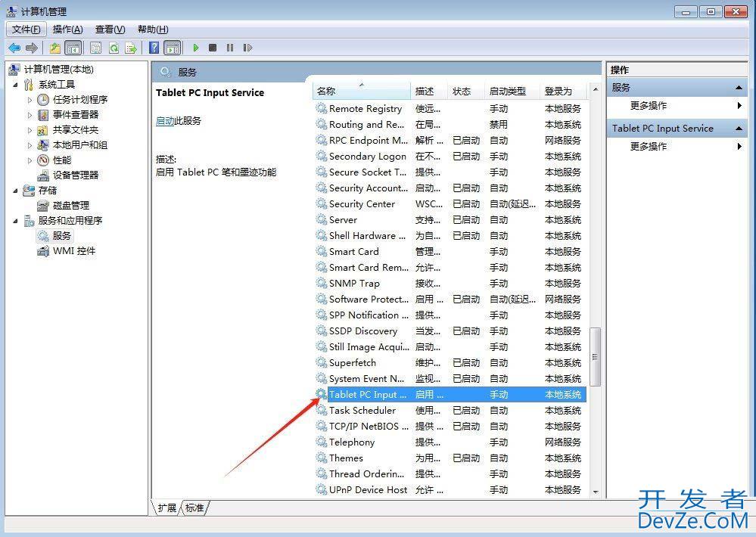
Task: Click the Remote Registry gear icon
Action: 322,108
